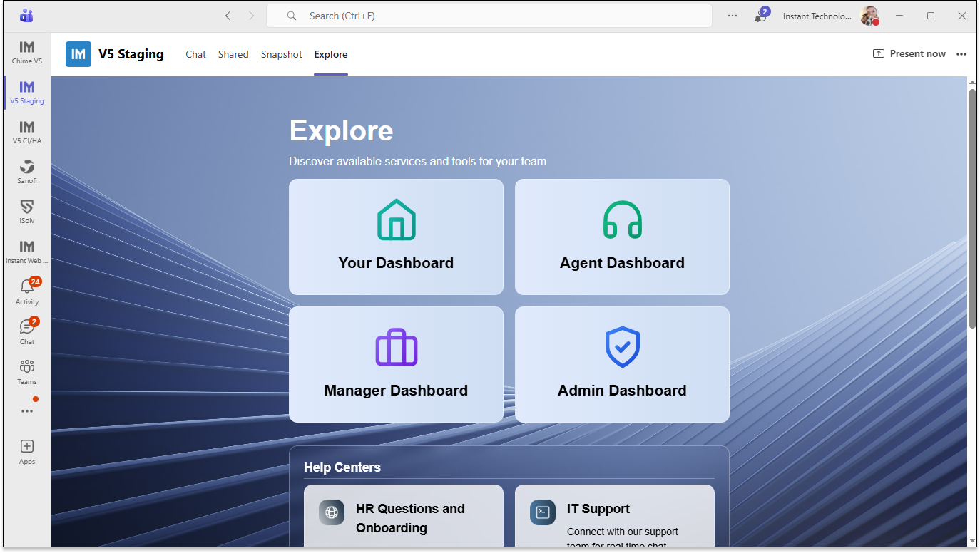Open the Apps store icon
Screen dimensions: 980x553
[27, 450]
